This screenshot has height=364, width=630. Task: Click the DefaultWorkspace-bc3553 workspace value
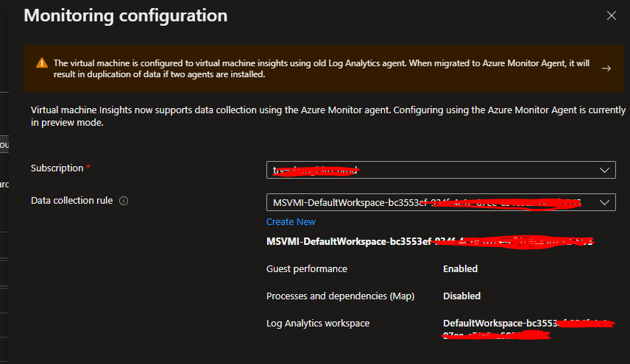[528, 329]
